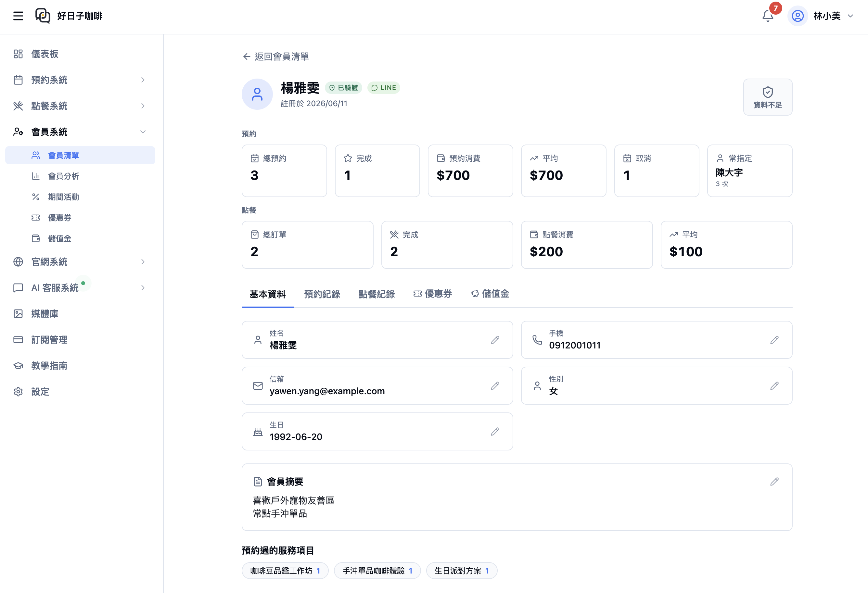
Task: Edit the 生日 field pencil icon
Action: click(x=495, y=432)
